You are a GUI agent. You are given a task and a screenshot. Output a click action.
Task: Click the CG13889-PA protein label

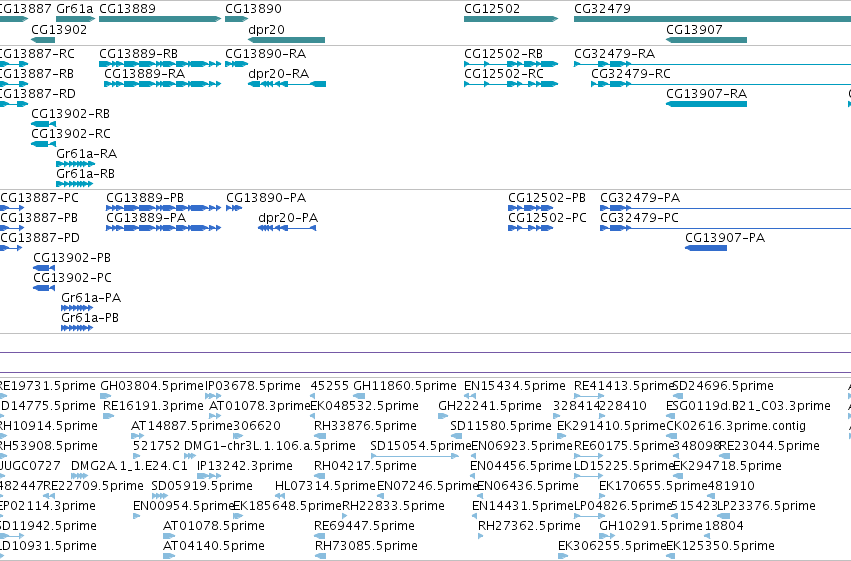pyautogui.click(x=146, y=218)
